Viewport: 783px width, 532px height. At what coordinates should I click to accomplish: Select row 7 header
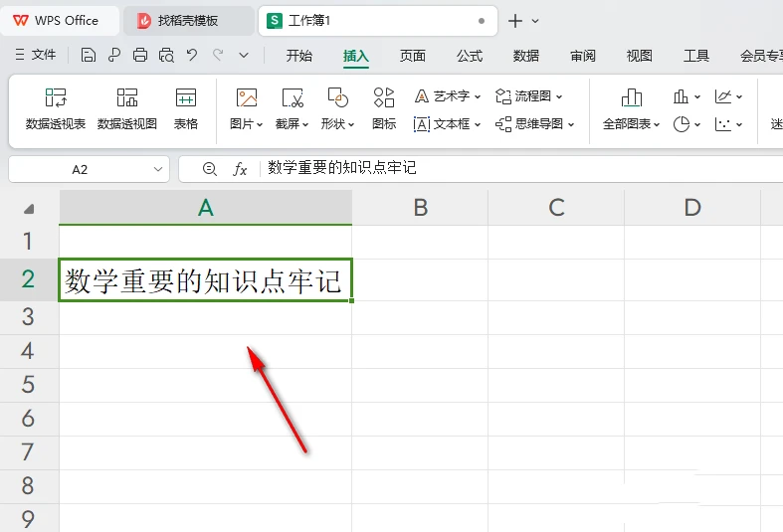coord(29,452)
